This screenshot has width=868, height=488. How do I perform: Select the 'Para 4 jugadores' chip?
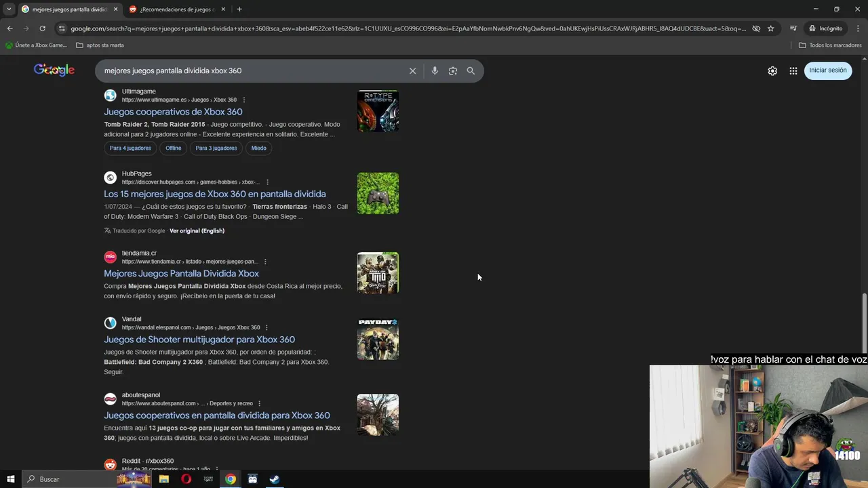130,148
